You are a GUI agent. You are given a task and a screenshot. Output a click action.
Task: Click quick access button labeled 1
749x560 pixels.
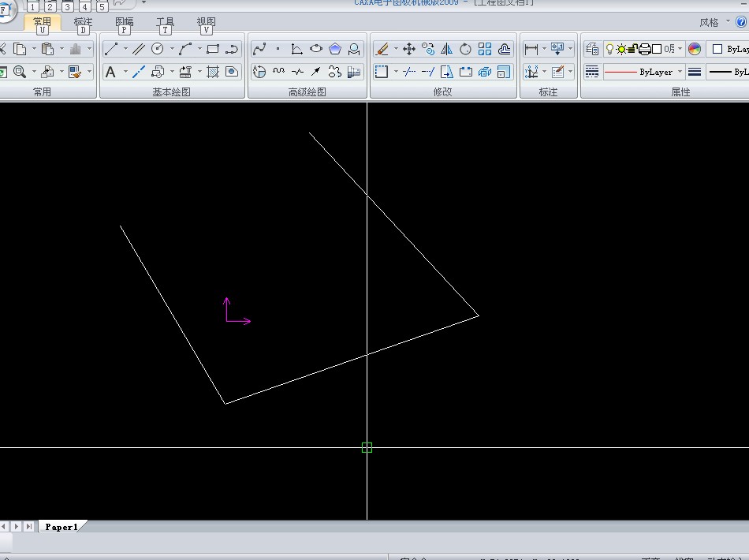32,6
